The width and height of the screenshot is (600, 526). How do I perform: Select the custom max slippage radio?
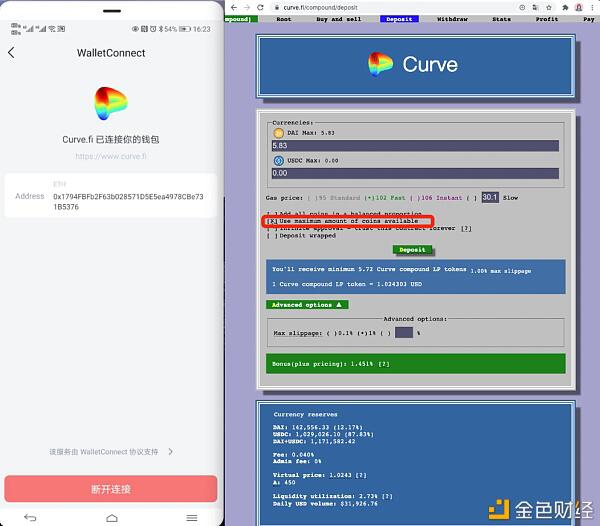click(385, 333)
